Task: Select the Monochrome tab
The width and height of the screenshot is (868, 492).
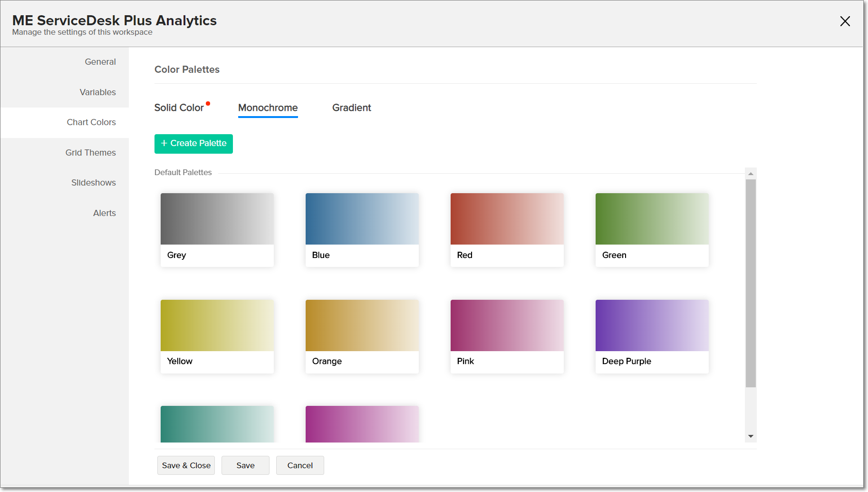Action: pyautogui.click(x=268, y=108)
